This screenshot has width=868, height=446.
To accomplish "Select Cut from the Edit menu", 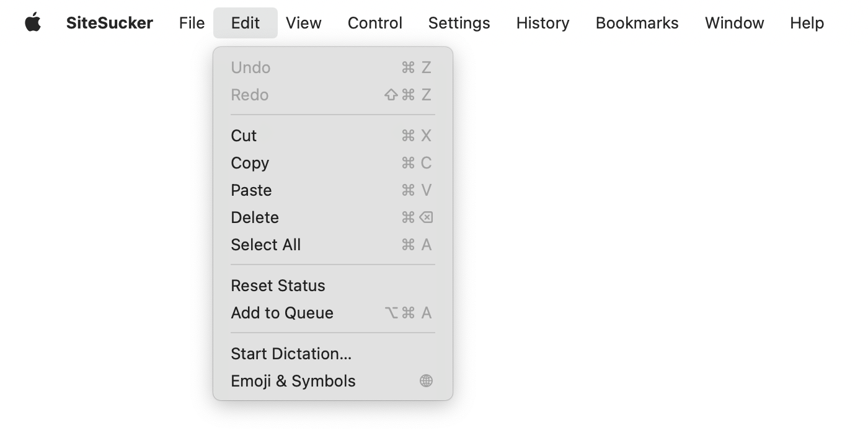I will [243, 136].
